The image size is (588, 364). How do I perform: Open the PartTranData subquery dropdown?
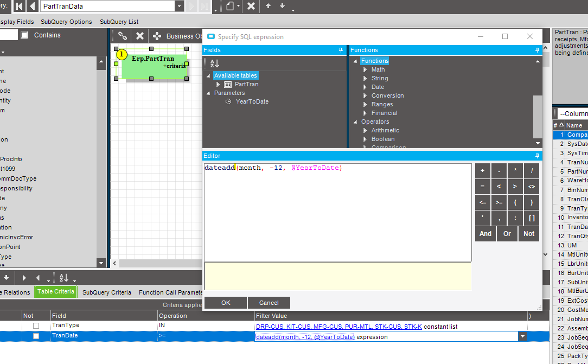click(179, 6)
